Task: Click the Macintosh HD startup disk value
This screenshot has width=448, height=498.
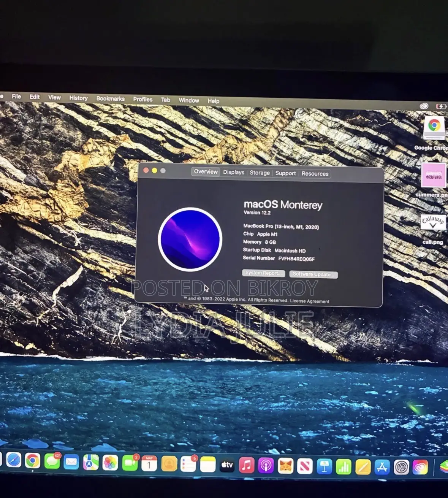Action: coord(290,251)
